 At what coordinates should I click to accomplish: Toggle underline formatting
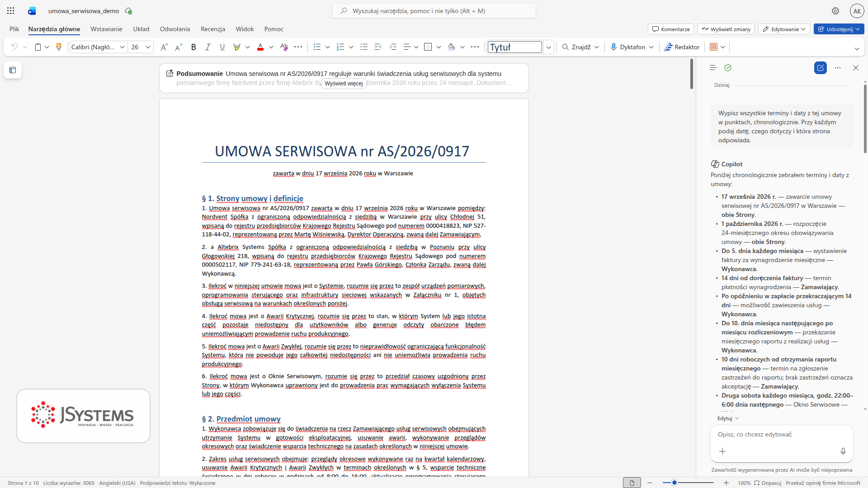click(x=222, y=47)
